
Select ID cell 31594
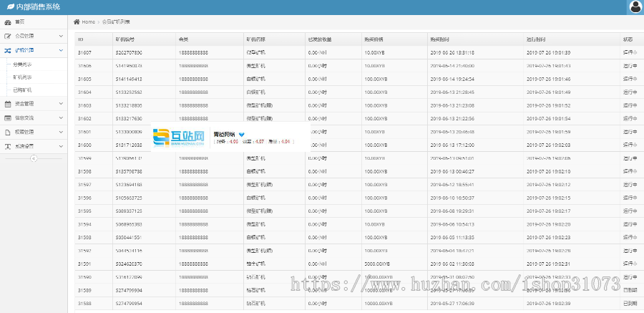(x=84, y=224)
